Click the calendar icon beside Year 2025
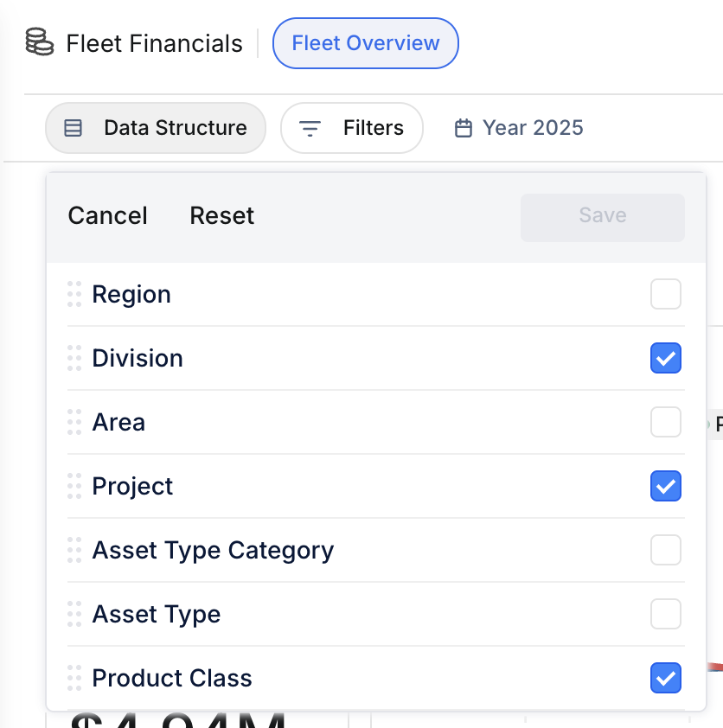 point(464,127)
